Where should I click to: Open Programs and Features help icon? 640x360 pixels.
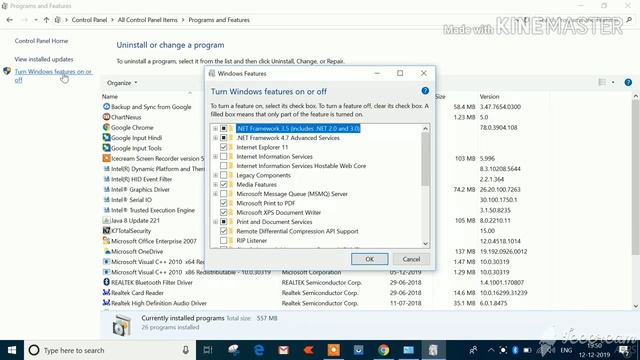coord(628,82)
